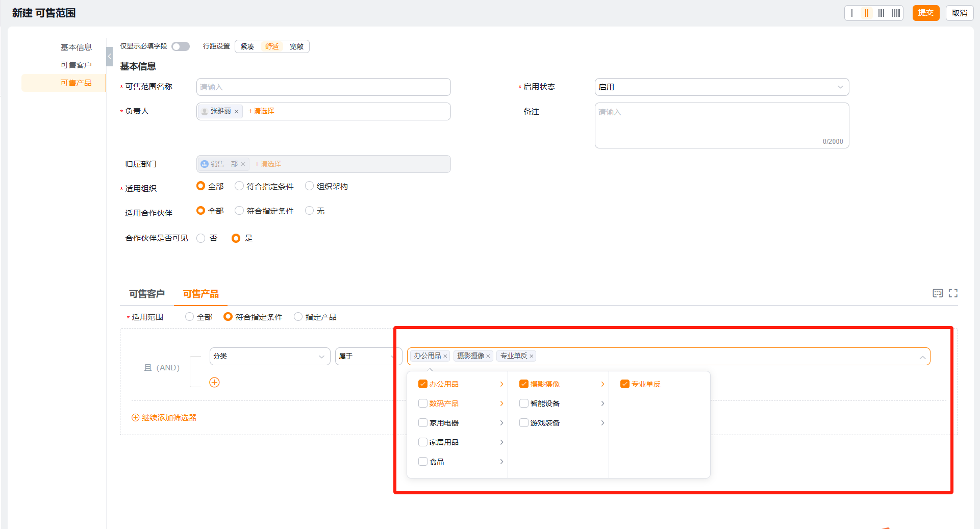This screenshot has width=980, height=529.
Task: Switch to the 可售客户 tab
Action: (x=146, y=294)
